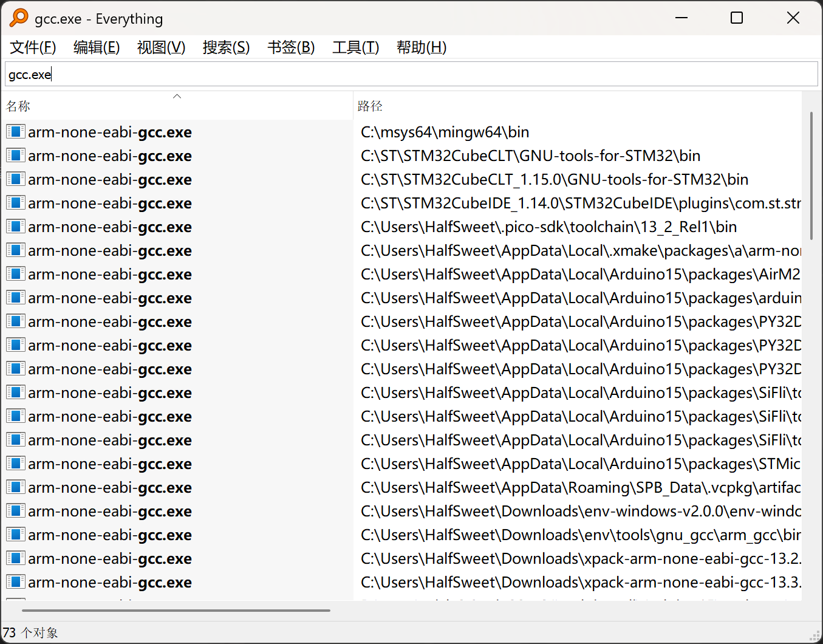823x644 pixels.
Task: Click the vertical scrollbar thumb
Action: click(811, 176)
